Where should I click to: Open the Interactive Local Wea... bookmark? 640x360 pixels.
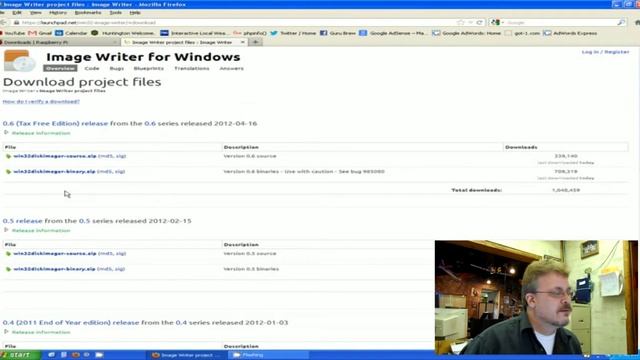coord(194,33)
